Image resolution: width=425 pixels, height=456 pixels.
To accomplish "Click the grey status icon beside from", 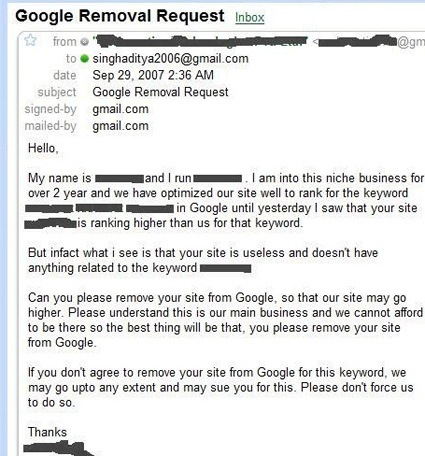I will pos(85,42).
